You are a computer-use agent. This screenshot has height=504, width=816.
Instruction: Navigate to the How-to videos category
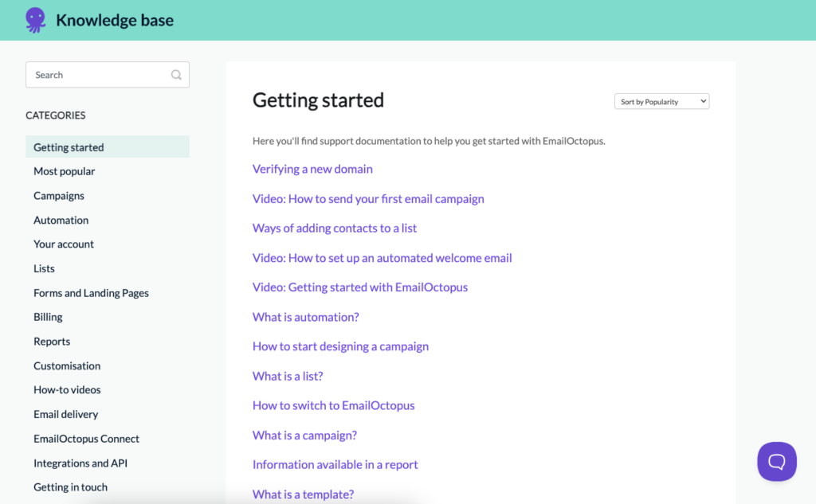[x=67, y=390]
